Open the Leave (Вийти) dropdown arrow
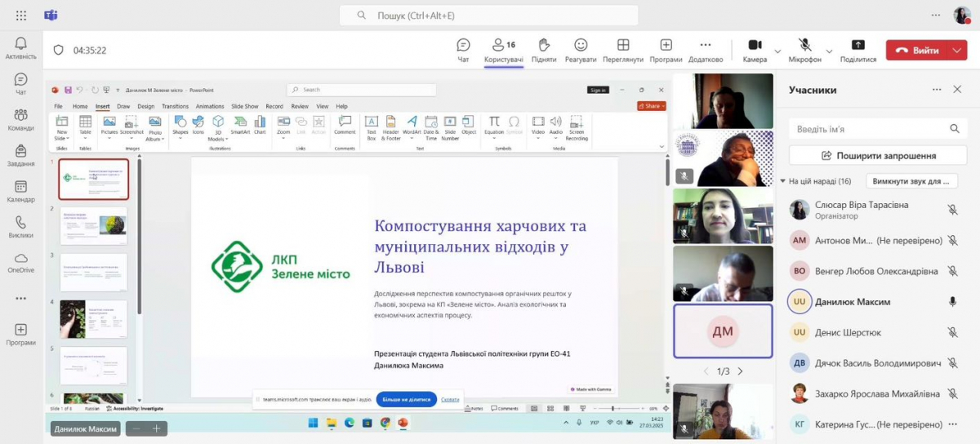Screen dimensions: 980x444 click(958, 51)
